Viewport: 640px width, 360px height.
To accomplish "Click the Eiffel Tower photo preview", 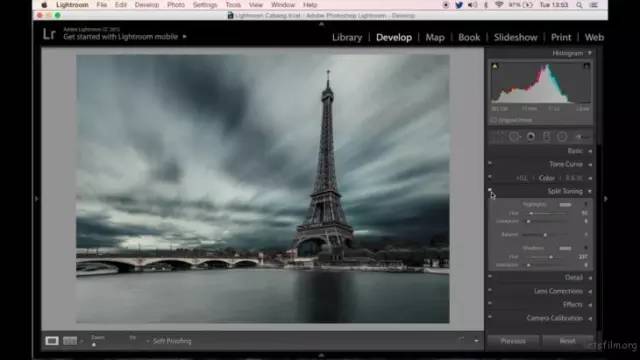I will tap(263, 189).
